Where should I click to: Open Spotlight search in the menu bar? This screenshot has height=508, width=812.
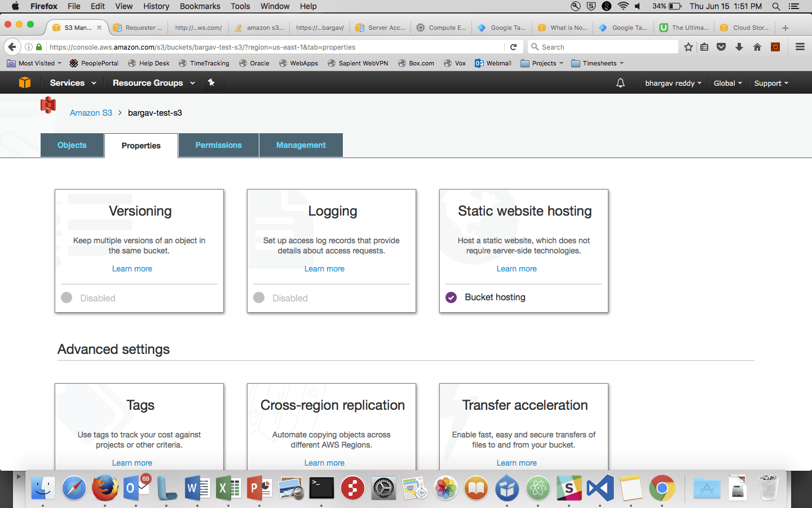776,6
